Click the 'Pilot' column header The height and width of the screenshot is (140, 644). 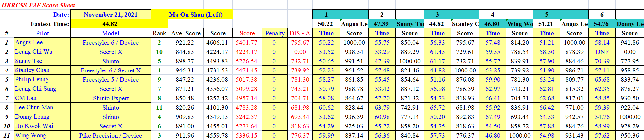[x=42, y=33]
